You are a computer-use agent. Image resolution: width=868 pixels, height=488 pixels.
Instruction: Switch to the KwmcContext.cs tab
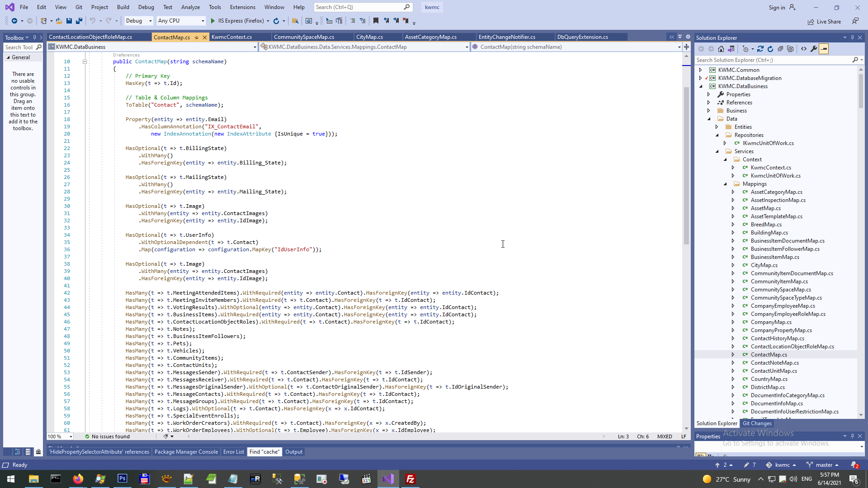click(x=231, y=37)
